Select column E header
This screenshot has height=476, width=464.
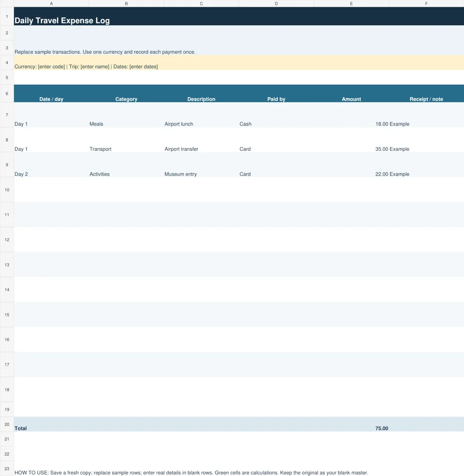351,4
